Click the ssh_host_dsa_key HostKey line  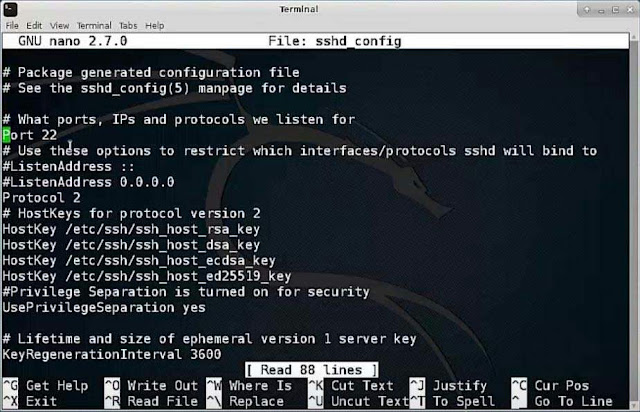click(131, 245)
